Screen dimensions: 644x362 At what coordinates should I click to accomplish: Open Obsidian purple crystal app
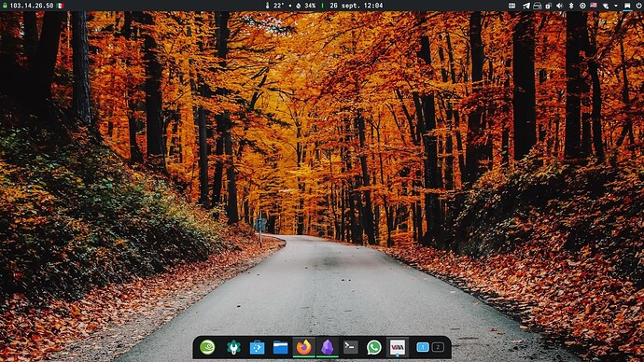[328, 347]
